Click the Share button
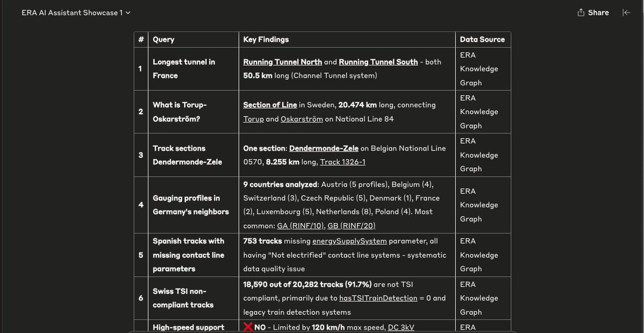The width and height of the screenshot is (644, 333). [593, 12]
